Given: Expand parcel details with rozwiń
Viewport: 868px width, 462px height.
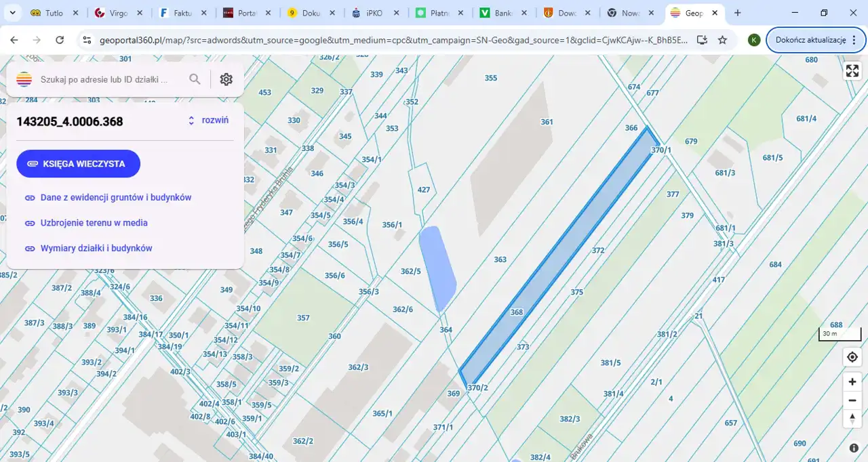Looking at the screenshot, I should tap(208, 121).
